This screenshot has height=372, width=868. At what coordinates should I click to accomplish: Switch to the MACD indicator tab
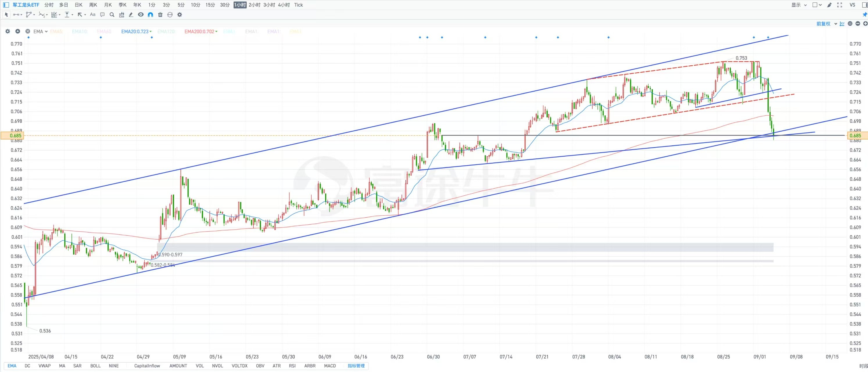tap(330, 366)
